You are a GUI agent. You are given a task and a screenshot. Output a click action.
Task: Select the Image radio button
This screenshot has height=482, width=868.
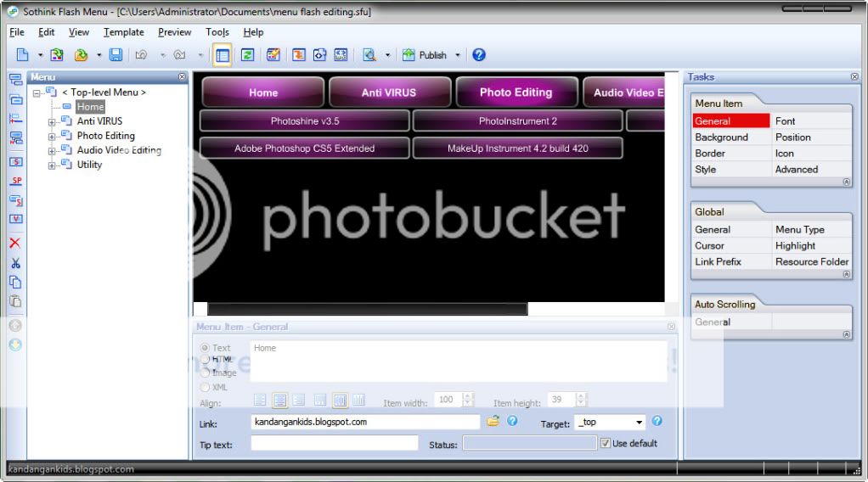[205, 373]
